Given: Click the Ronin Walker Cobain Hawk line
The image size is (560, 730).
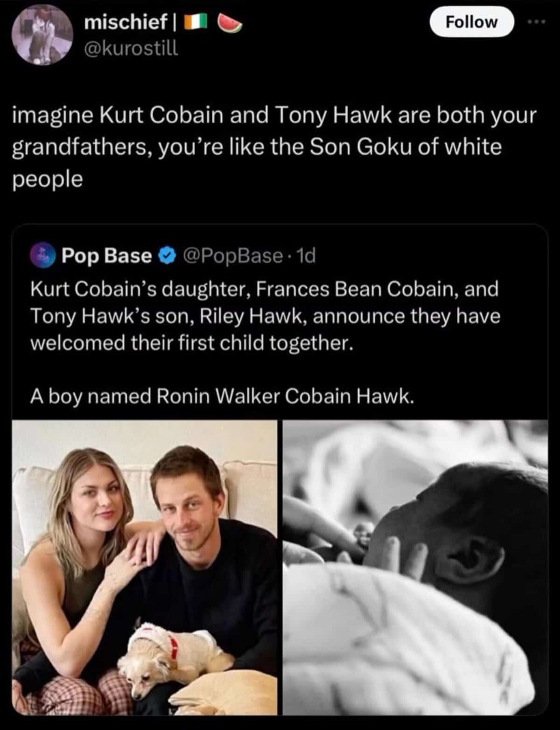Looking at the screenshot, I should pyautogui.click(x=222, y=396).
